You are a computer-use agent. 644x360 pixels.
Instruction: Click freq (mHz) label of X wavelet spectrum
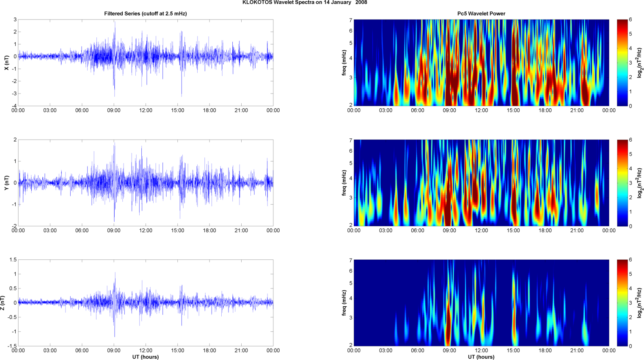pos(344,63)
